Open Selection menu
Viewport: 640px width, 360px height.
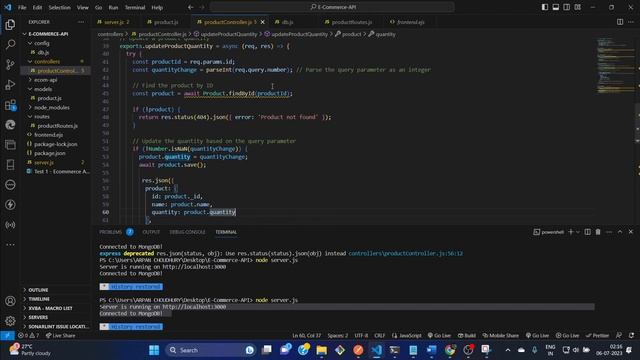click(59, 7)
